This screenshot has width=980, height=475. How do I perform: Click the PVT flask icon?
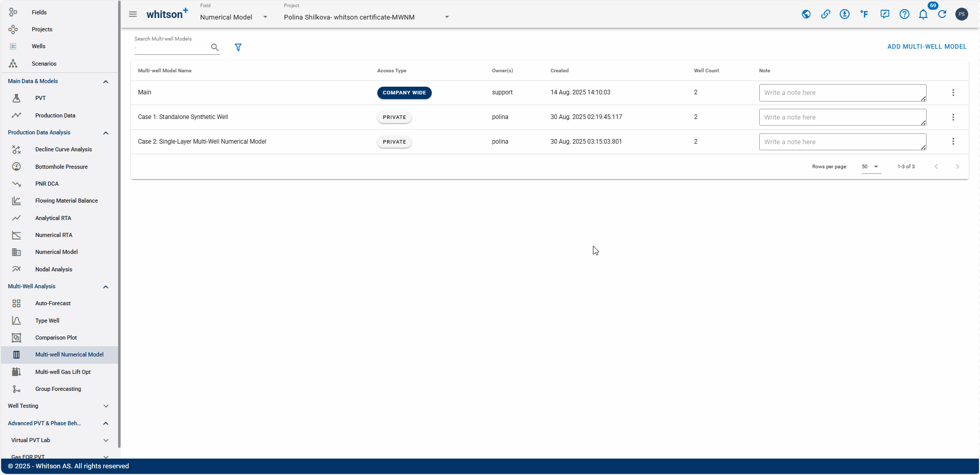(16, 98)
